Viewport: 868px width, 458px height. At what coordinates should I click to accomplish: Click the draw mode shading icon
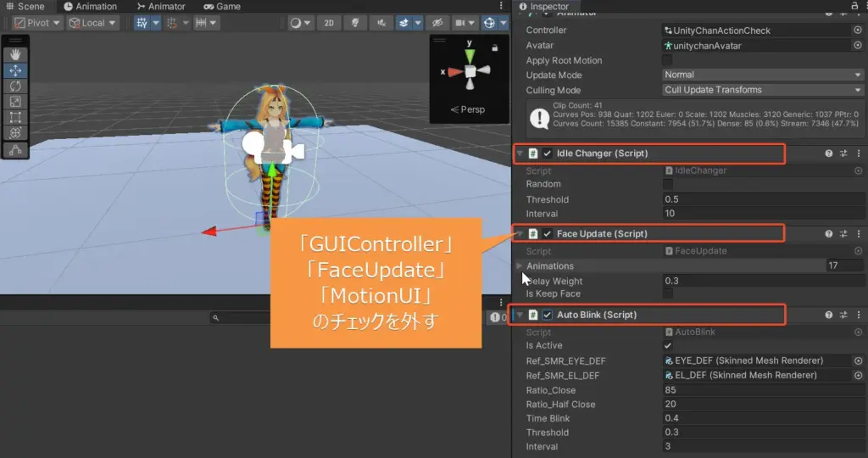[x=296, y=23]
